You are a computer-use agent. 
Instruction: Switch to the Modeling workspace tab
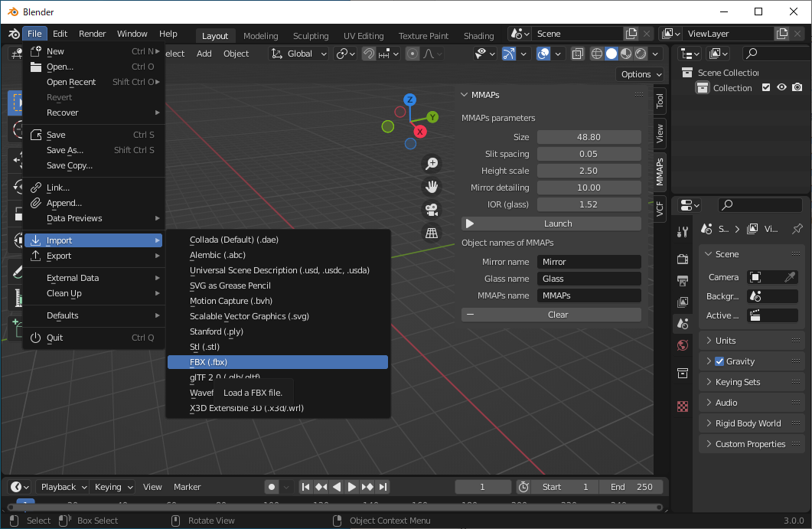260,36
